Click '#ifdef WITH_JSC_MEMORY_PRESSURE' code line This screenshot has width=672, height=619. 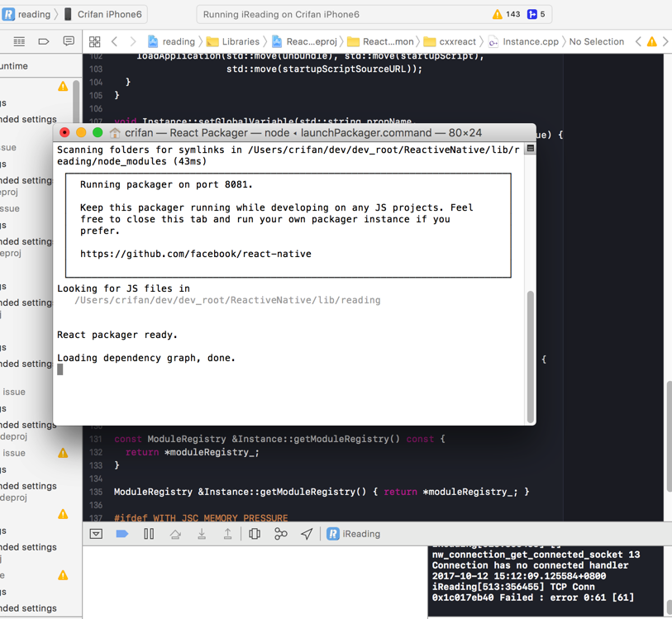click(x=201, y=517)
